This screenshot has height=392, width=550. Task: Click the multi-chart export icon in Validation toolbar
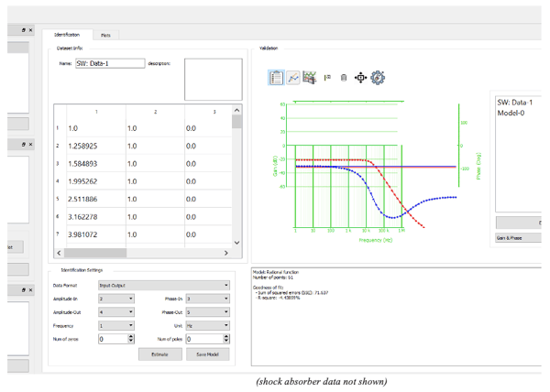[x=310, y=78]
